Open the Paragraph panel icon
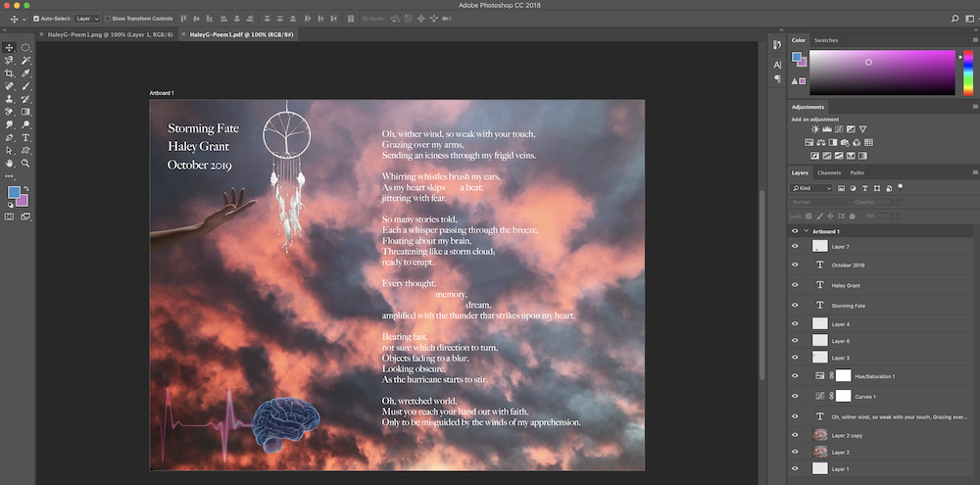The width and height of the screenshot is (980, 485). pyautogui.click(x=777, y=78)
